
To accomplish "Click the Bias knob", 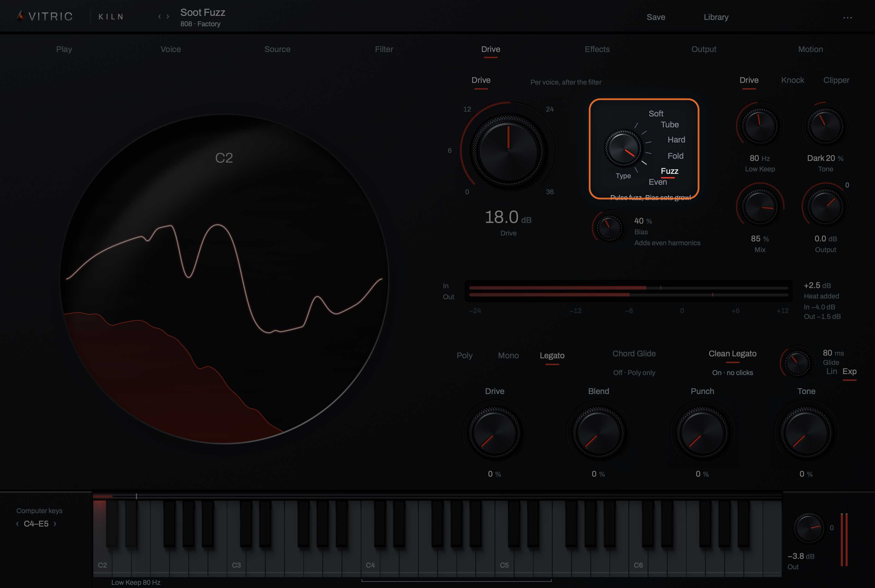I will [609, 228].
